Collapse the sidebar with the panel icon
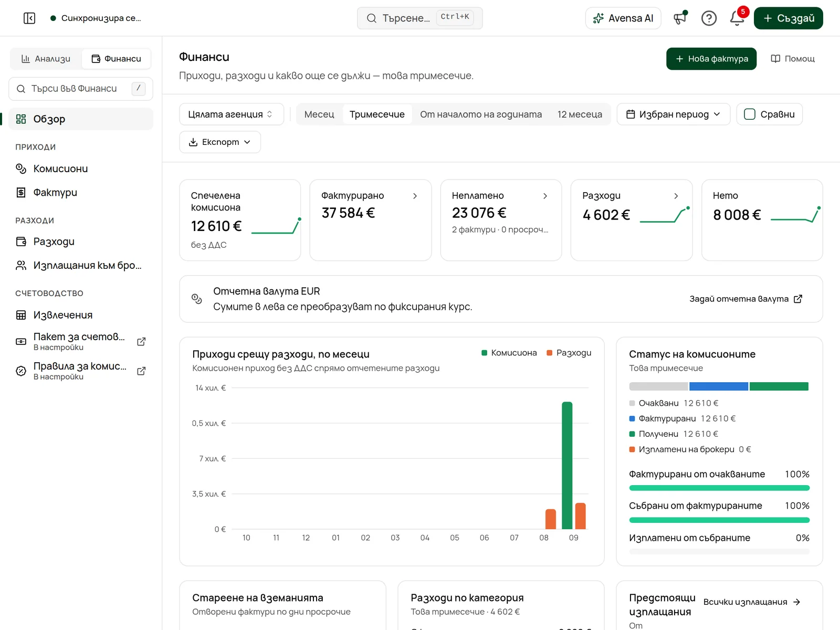This screenshot has height=630, width=840. click(x=29, y=18)
